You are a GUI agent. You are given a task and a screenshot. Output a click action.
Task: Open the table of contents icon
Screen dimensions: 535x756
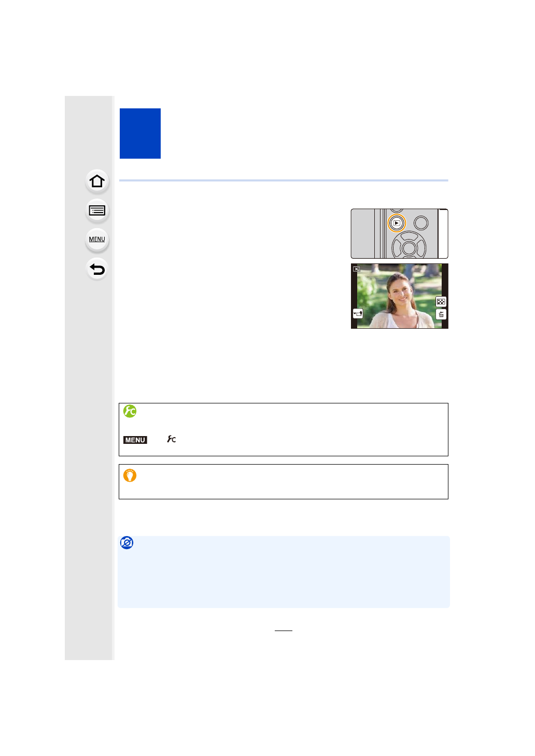click(x=97, y=211)
